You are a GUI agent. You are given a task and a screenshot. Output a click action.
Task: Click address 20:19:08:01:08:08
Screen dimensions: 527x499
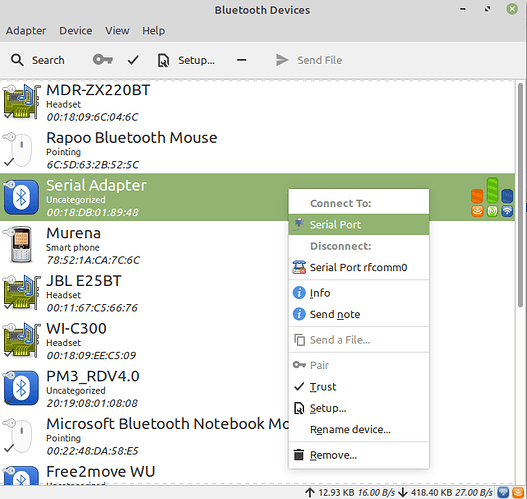click(92, 404)
